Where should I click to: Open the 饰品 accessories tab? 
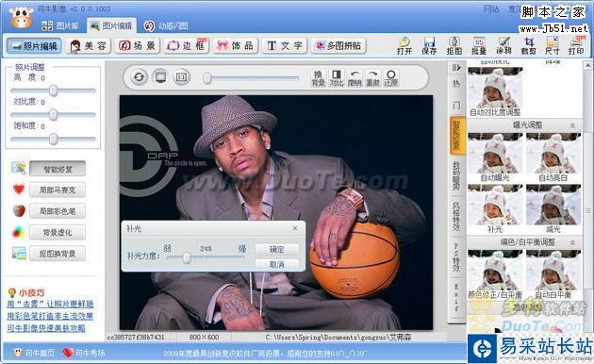point(236,46)
